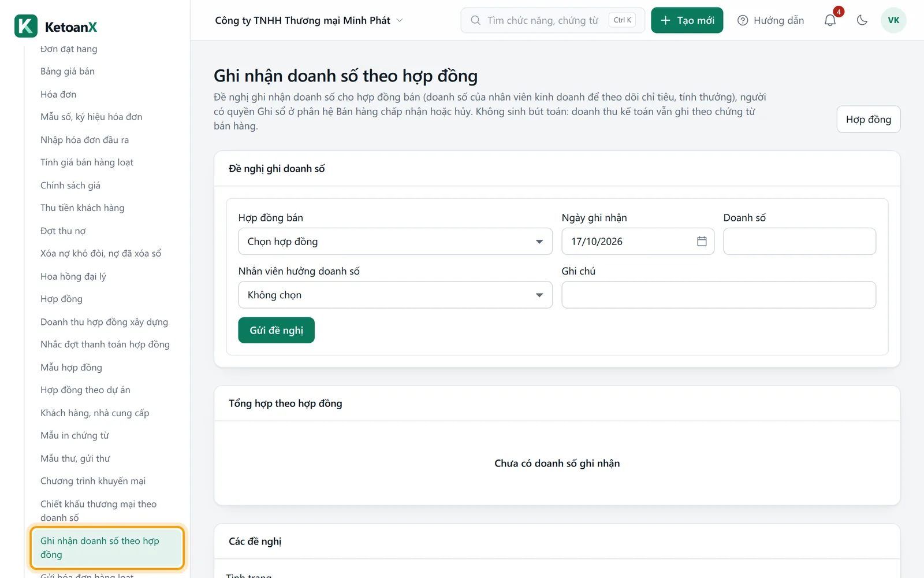Click the Doanh số input field
The image size is (924, 578).
pos(800,242)
